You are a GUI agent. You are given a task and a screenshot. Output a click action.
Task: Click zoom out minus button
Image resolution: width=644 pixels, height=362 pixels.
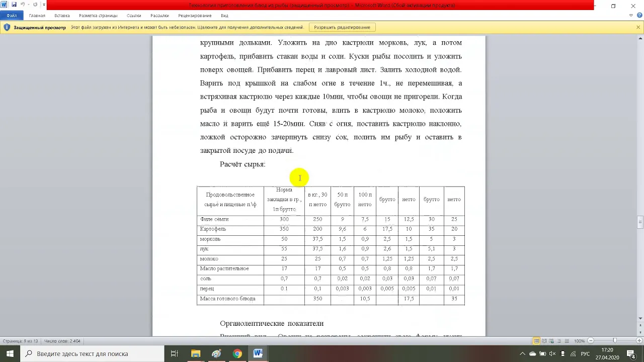591,341
